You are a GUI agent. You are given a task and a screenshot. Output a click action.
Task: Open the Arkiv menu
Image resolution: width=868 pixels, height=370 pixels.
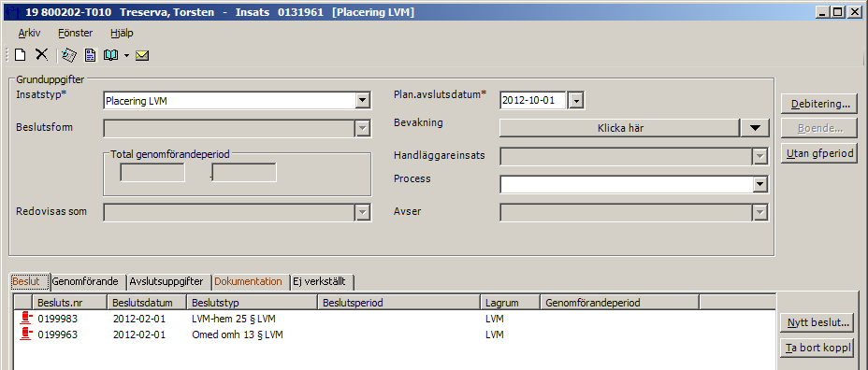[29, 34]
